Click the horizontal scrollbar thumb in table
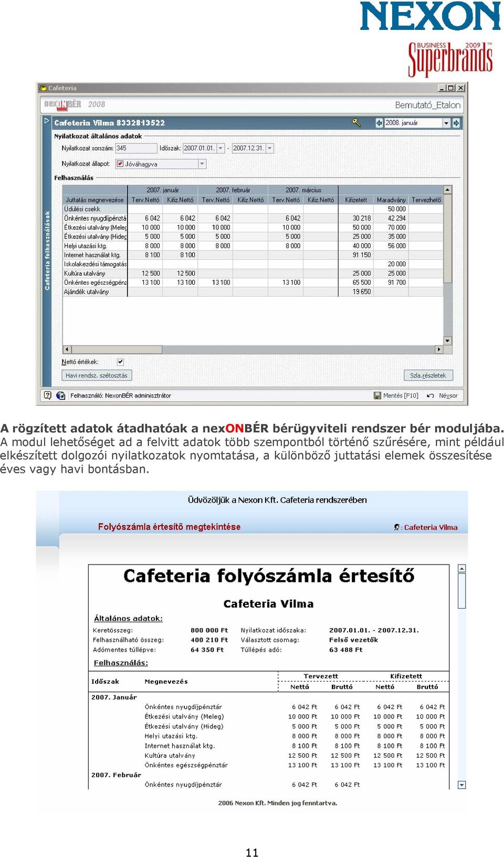Image resolution: width=504 pixels, height=857 pixels. [x=116, y=349]
